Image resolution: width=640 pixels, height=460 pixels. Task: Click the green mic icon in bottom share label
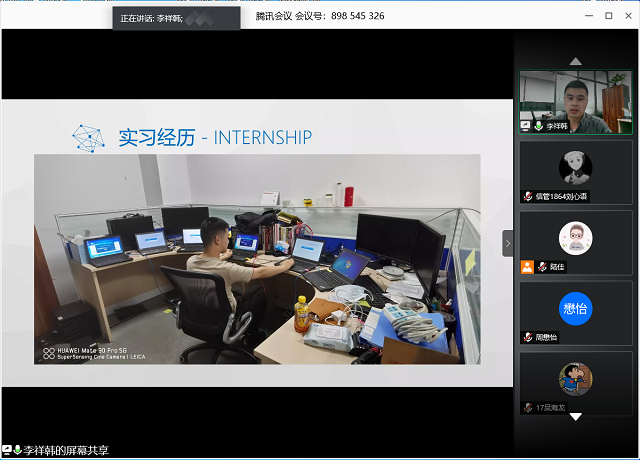(x=17, y=451)
